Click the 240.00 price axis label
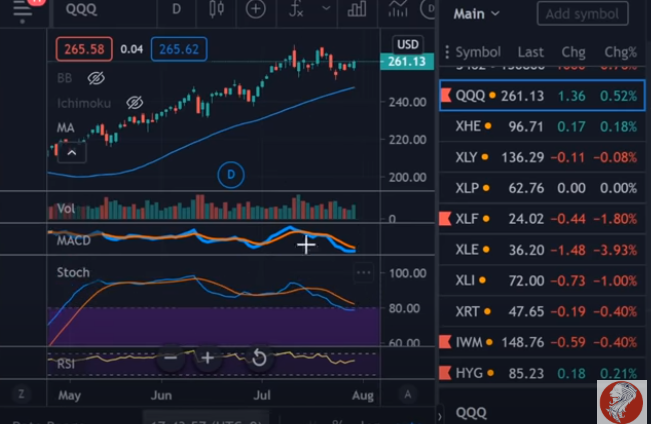Screen dimensions: 651x424 407,102
